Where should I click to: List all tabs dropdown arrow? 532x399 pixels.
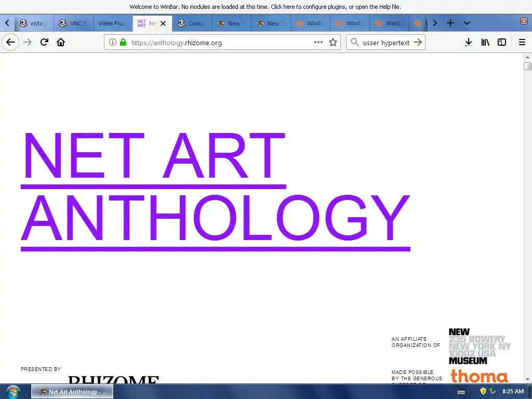tap(467, 23)
